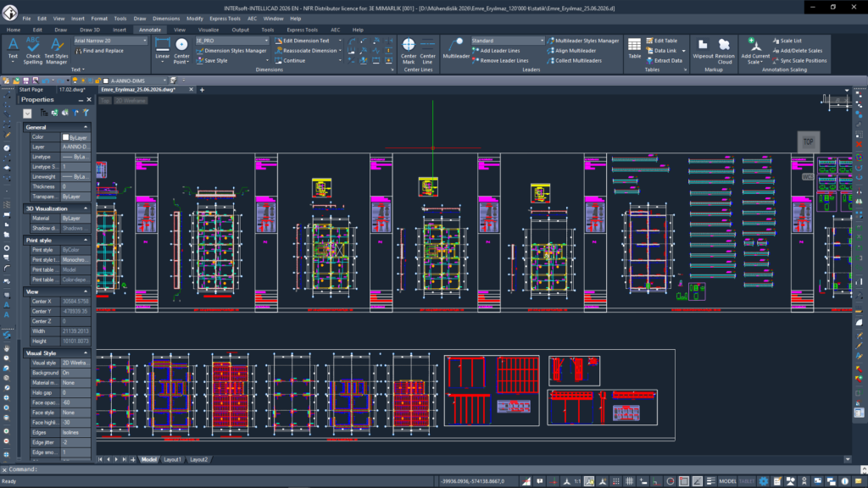
Task: Click Sync Scale Positions
Action: [x=799, y=61]
